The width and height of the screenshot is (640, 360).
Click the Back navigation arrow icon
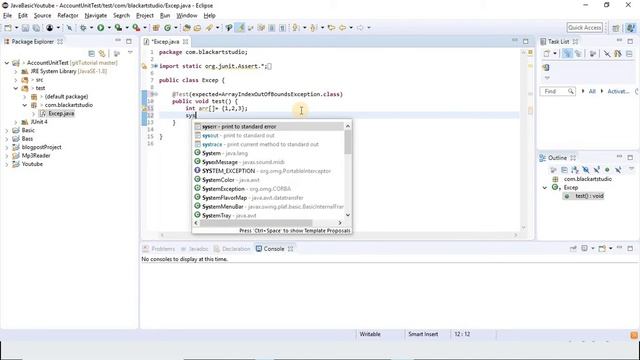click(343, 28)
